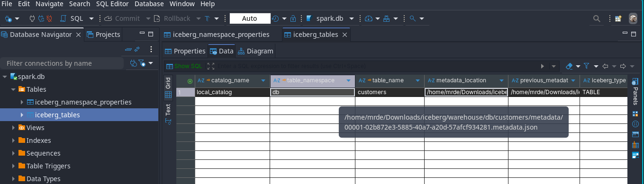Click the red Disconnect plug icon
This screenshot has width=644, height=184.
pos(49,19)
